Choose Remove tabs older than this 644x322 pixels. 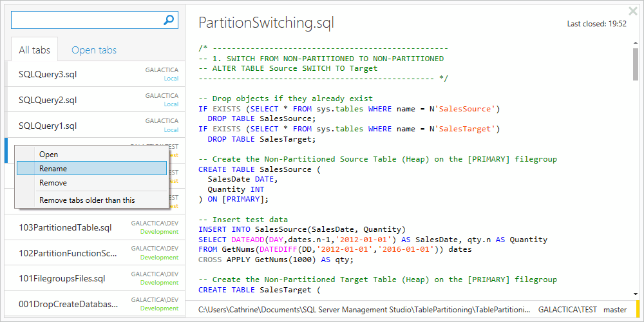click(87, 200)
